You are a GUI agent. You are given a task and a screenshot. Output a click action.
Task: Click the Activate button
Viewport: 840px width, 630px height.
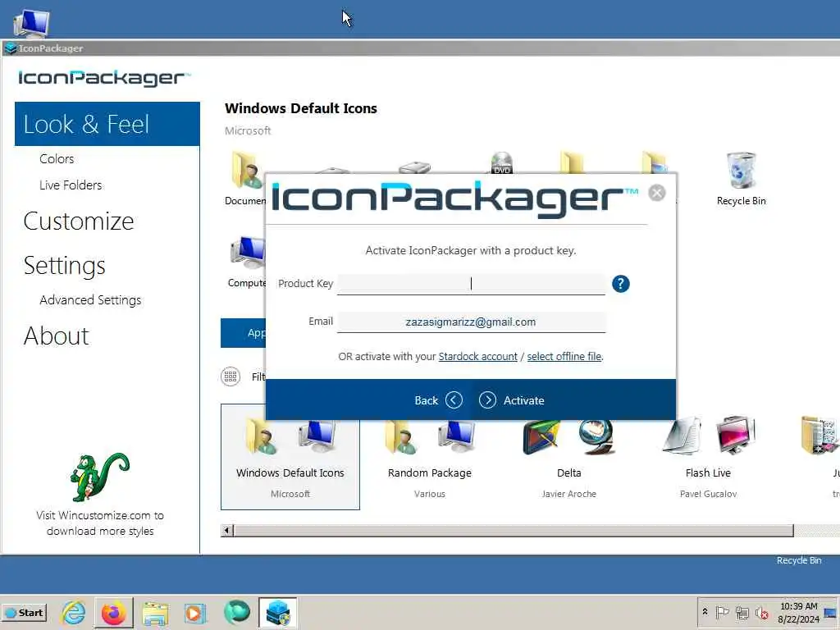(x=512, y=400)
